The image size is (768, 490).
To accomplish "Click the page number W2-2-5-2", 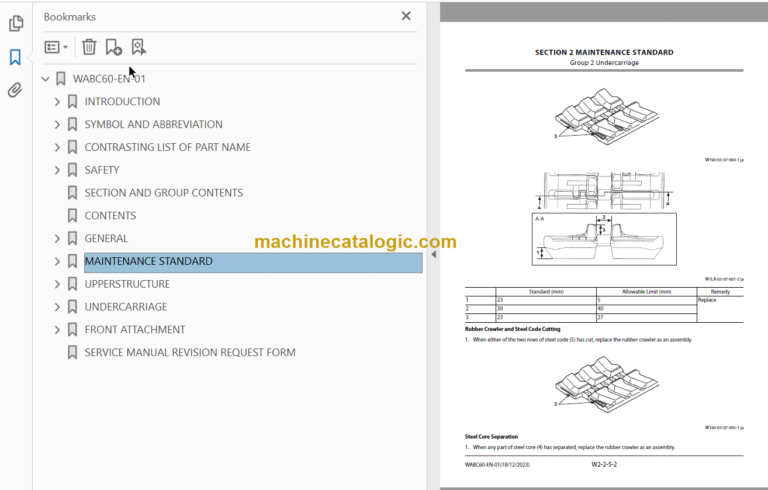I will (604, 465).
